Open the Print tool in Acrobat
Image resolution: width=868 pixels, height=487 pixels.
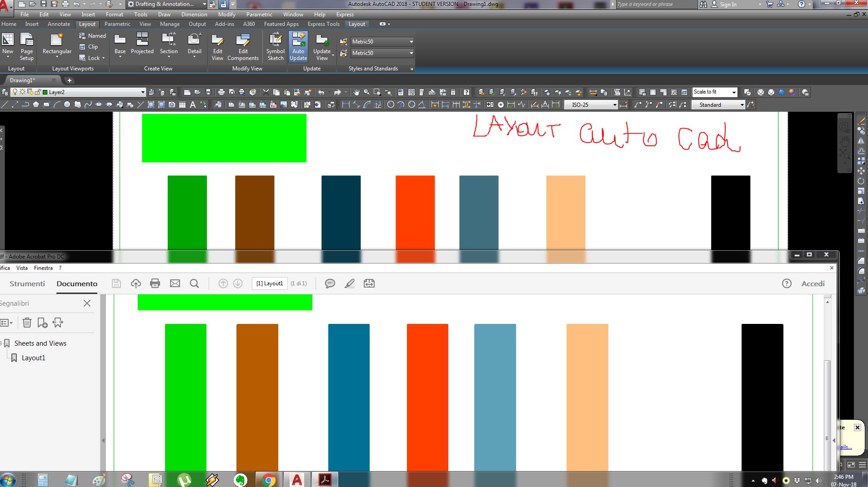pos(155,283)
